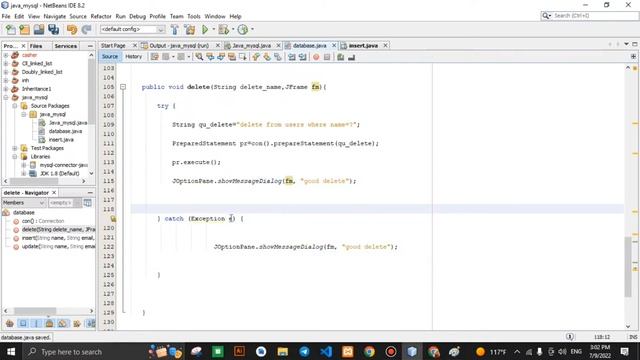Collapse the delete method fold marker
The height and width of the screenshot is (360, 640).
point(123,87)
